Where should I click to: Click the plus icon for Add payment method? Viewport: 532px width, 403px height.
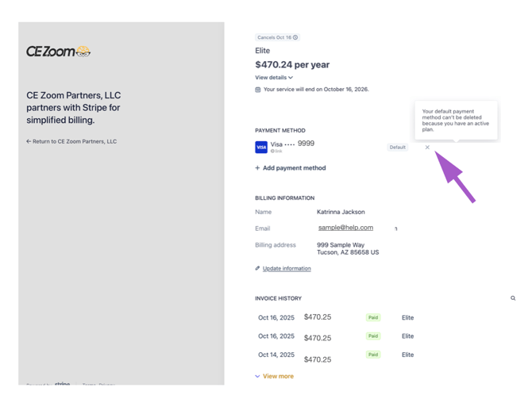[257, 168]
